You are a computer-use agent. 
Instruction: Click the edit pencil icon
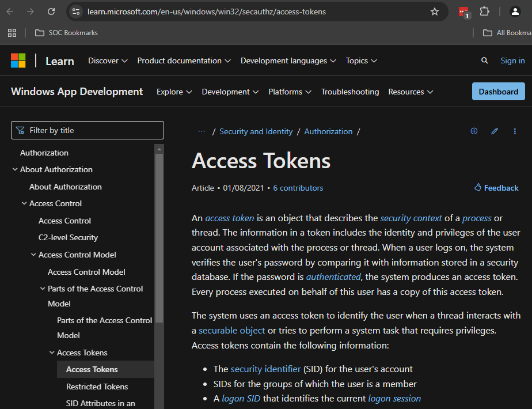(494, 131)
